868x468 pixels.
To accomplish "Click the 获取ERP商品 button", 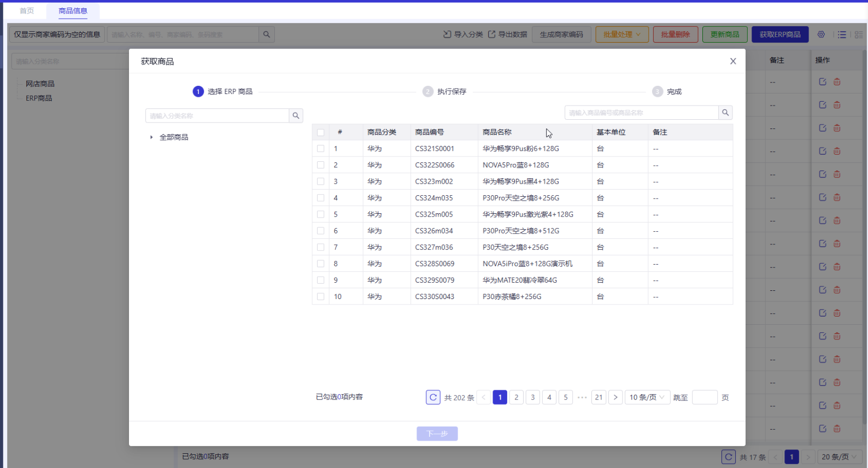I will point(780,34).
